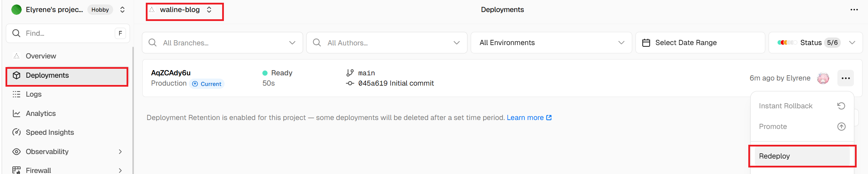Image resolution: width=868 pixels, height=174 pixels.
Task: Focus the Find search field
Action: pyautogui.click(x=68, y=33)
